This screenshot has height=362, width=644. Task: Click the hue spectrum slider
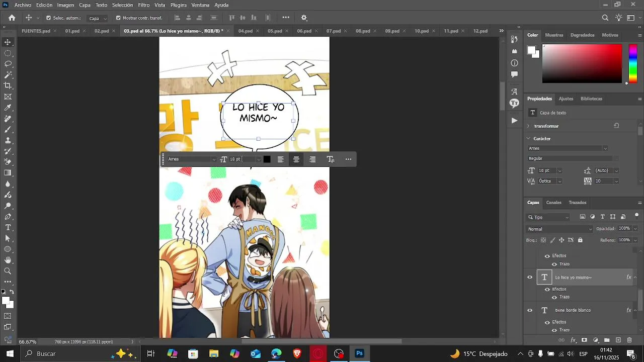pos(633,63)
